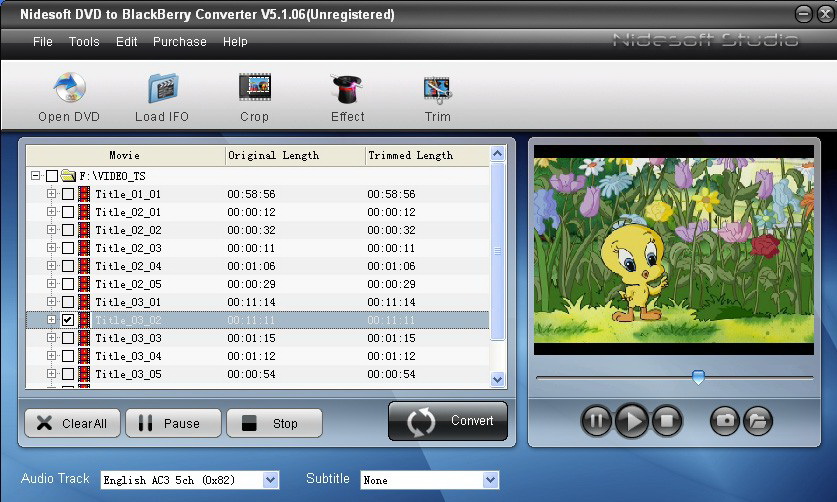The height and width of the screenshot is (502, 837).
Task: Click the Clear All button
Action: click(73, 423)
